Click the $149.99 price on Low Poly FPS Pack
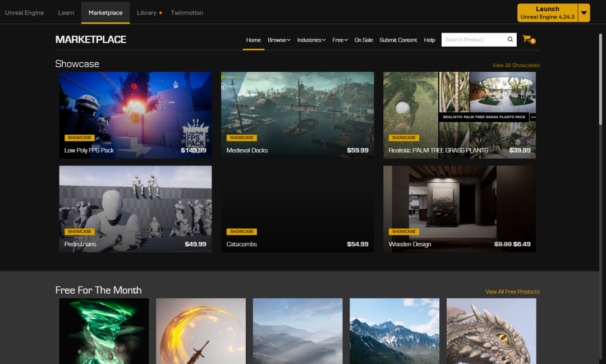606x364 pixels. point(193,150)
